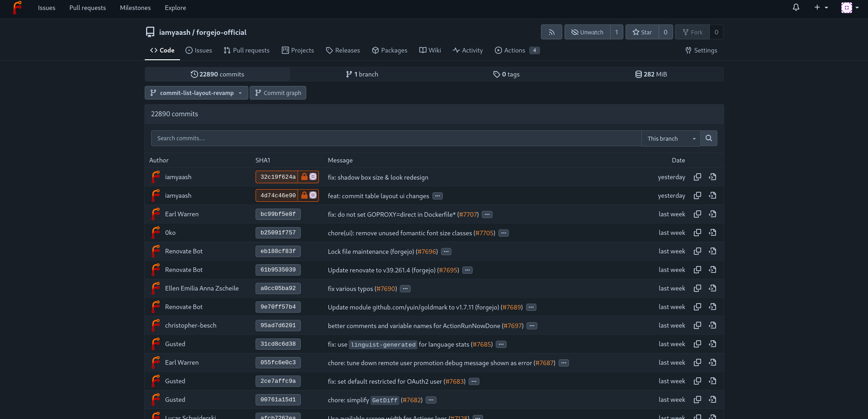Focus the Search commits field
The width and height of the screenshot is (868, 419).
click(x=396, y=138)
